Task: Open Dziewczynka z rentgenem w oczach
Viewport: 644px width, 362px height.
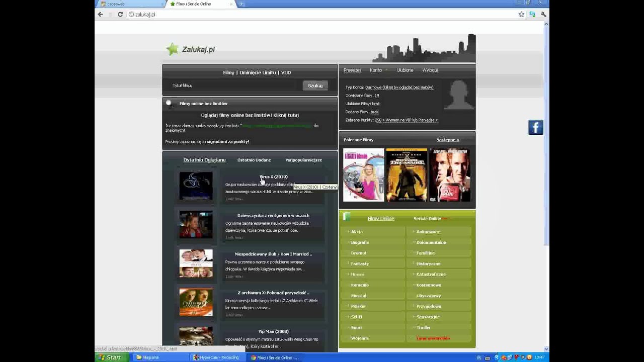Action: (273, 215)
